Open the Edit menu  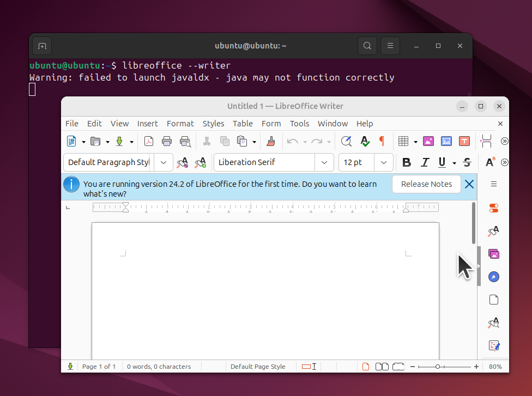[94, 124]
